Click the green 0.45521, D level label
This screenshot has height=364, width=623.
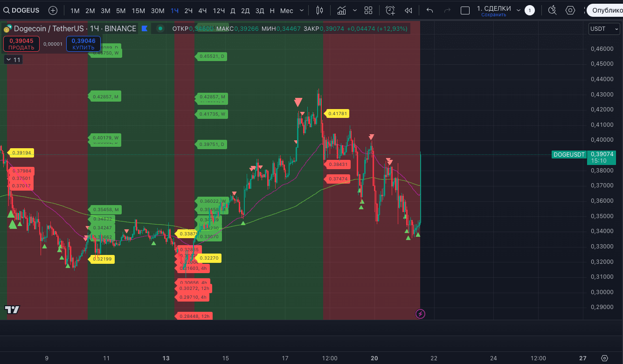point(211,56)
